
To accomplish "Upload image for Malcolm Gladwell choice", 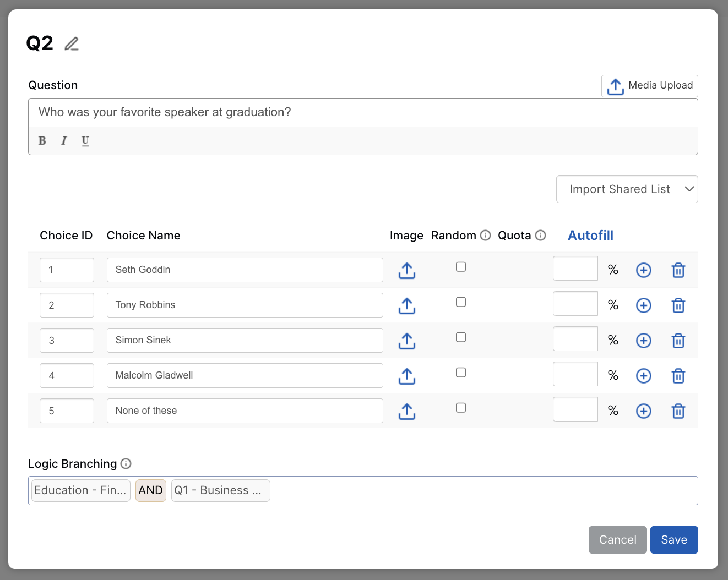I will [406, 376].
